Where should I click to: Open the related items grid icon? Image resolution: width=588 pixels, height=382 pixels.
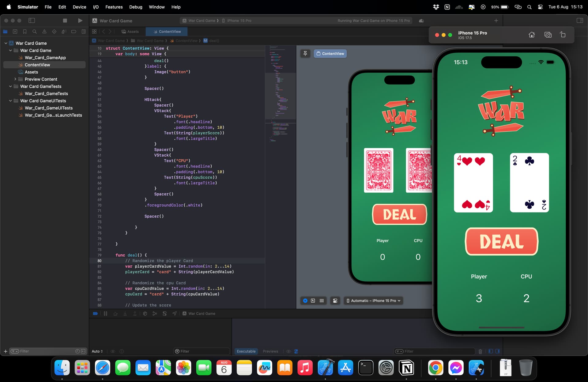tap(94, 32)
